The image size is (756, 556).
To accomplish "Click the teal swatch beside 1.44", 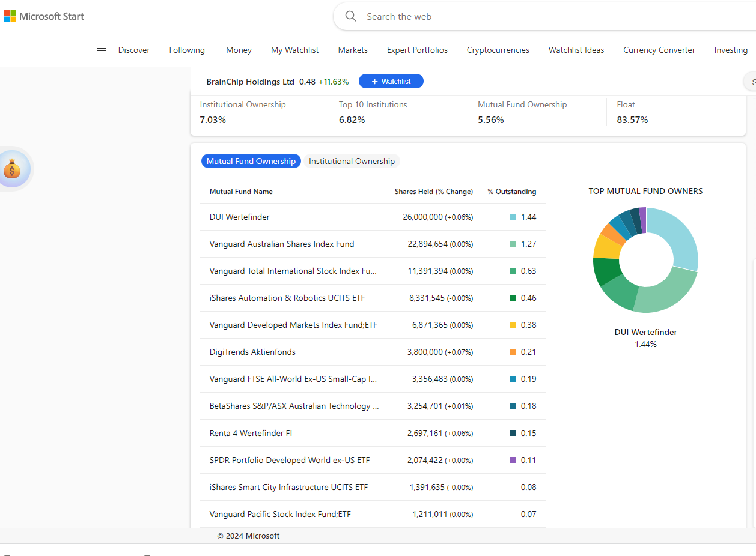I will tap(513, 217).
